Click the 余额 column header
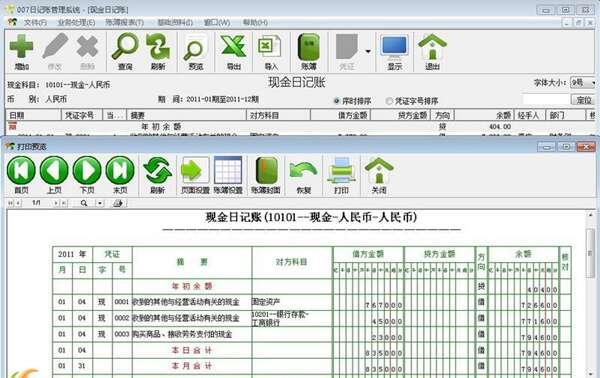Viewport: 600px width, 378px height. [484, 115]
